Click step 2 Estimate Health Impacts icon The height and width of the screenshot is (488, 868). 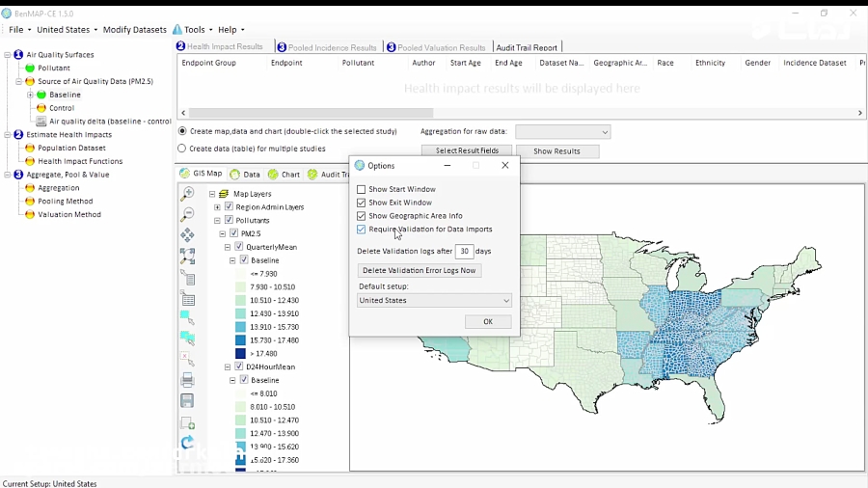pyautogui.click(x=18, y=134)
